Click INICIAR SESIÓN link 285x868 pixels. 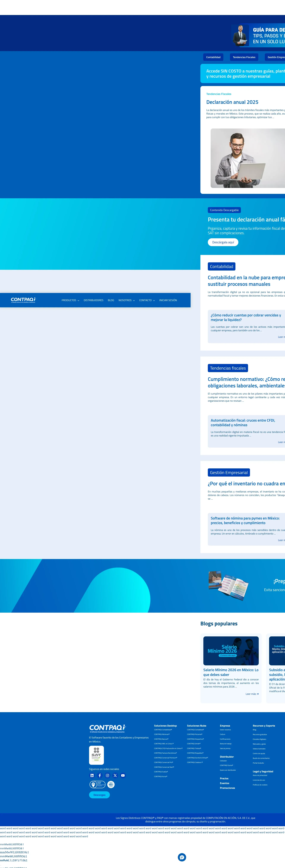click(x=168, y=300)
